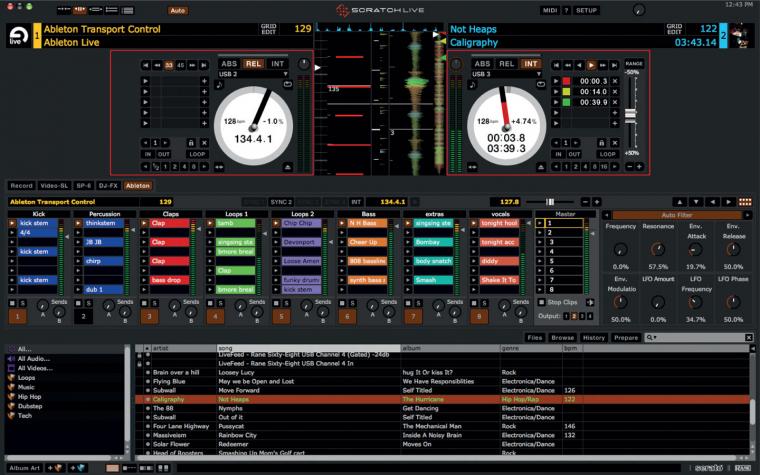Switch right deck to REL mode

[x=507, y=63]
